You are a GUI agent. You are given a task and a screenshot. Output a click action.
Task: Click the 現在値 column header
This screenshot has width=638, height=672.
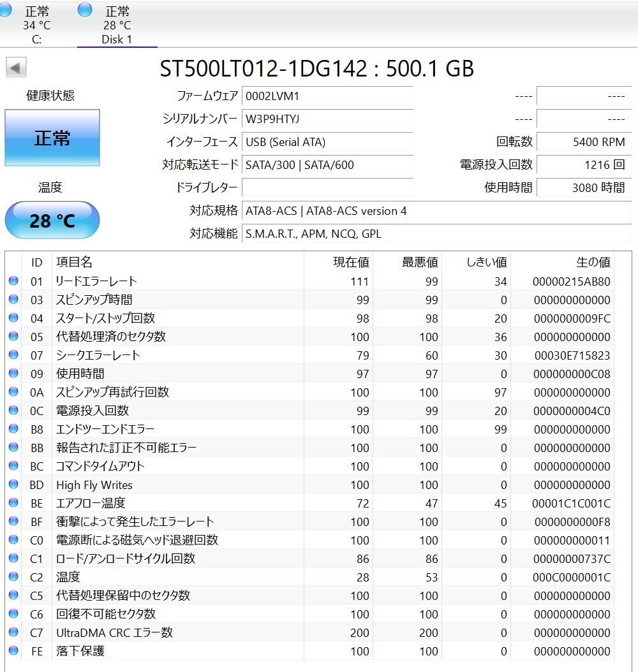[x=339, y=262]
